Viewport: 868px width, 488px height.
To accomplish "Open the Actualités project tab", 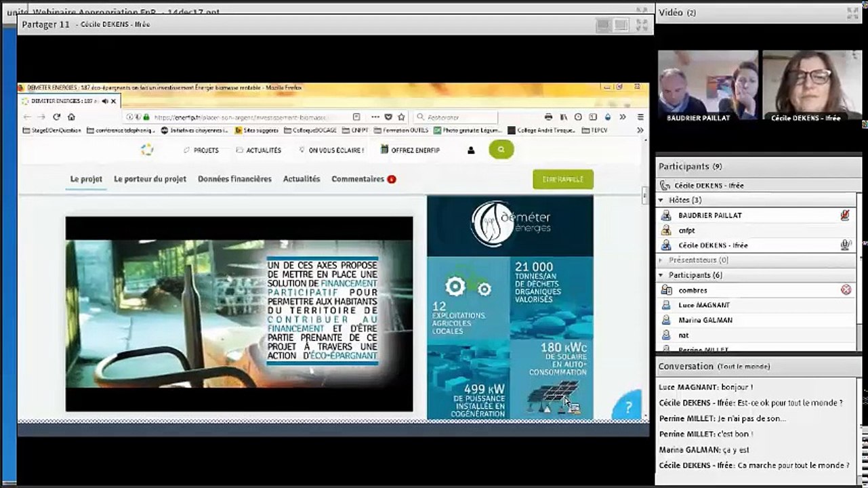I will click(302, 179).
